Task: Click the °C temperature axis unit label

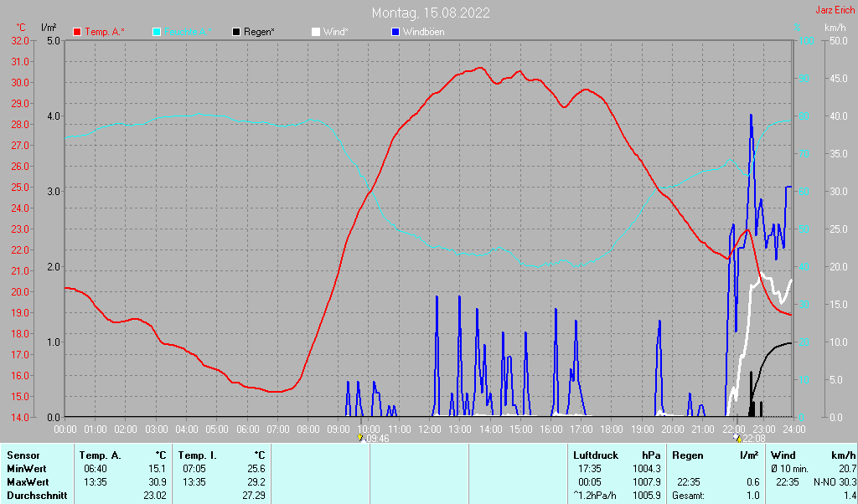Action: [21, 28]
